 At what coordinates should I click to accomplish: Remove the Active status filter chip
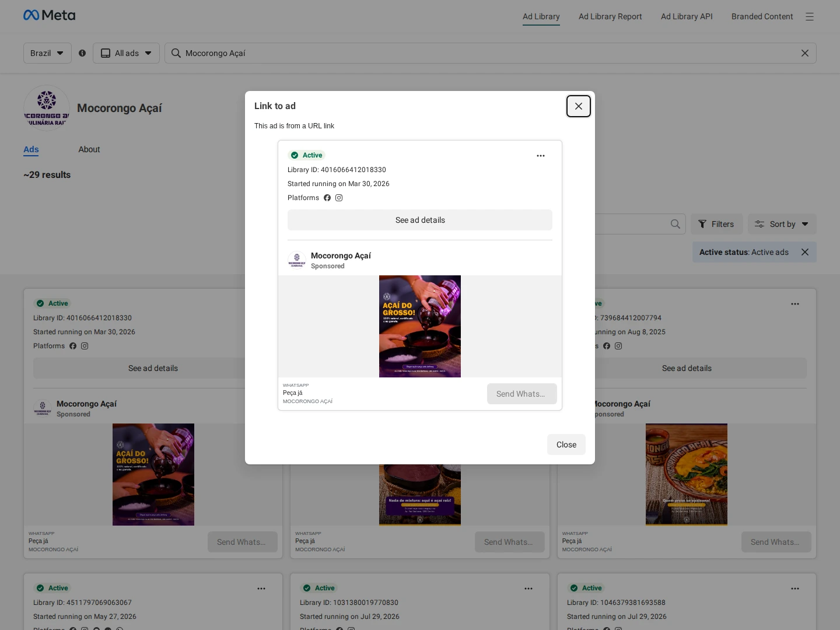pos(805,252)
